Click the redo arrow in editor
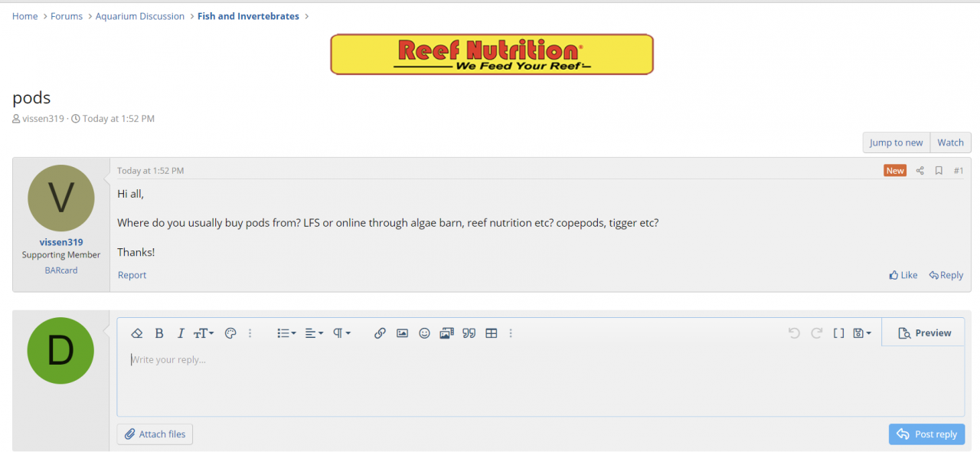980x452 pixels. (x=816, y=333)
